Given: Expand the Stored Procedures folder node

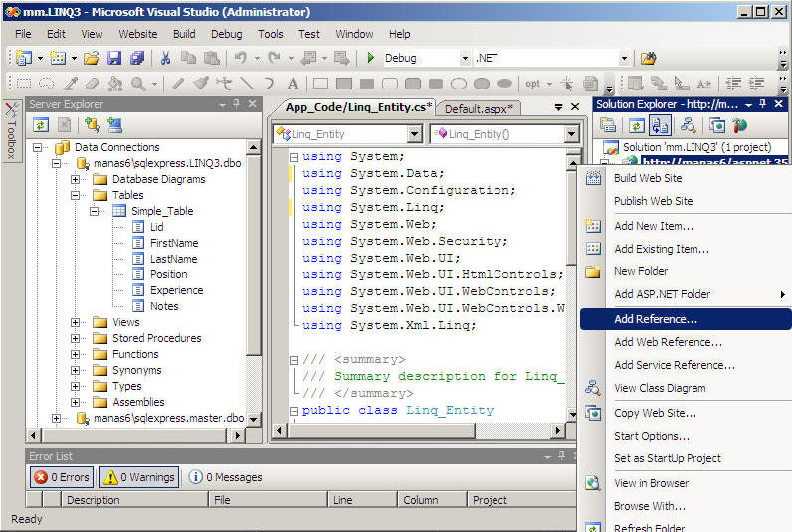Looking at the screenshot, I should (x=75, y=338).
